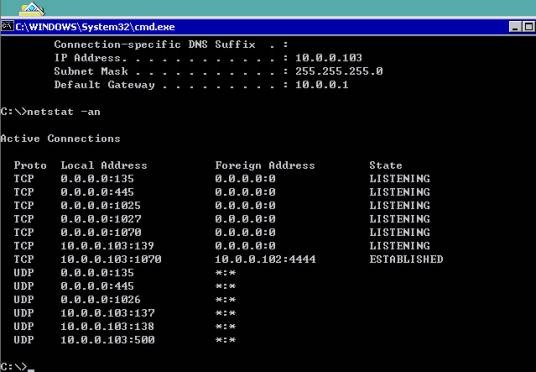Click foreign address 10.0.0.102:4444
The width and height of the screenshot is (536, 372).
tap(265, 259)
